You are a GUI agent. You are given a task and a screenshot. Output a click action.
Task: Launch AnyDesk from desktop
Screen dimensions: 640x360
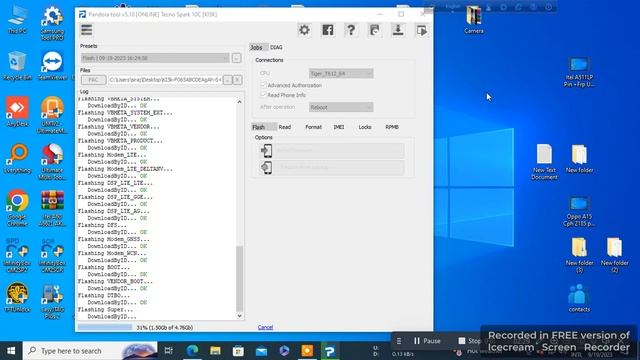click(x=17, y=111)
